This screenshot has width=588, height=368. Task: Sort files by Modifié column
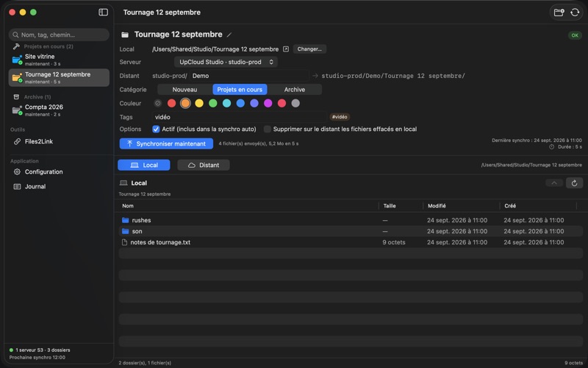pyautogui.click(x=437, y=206)
